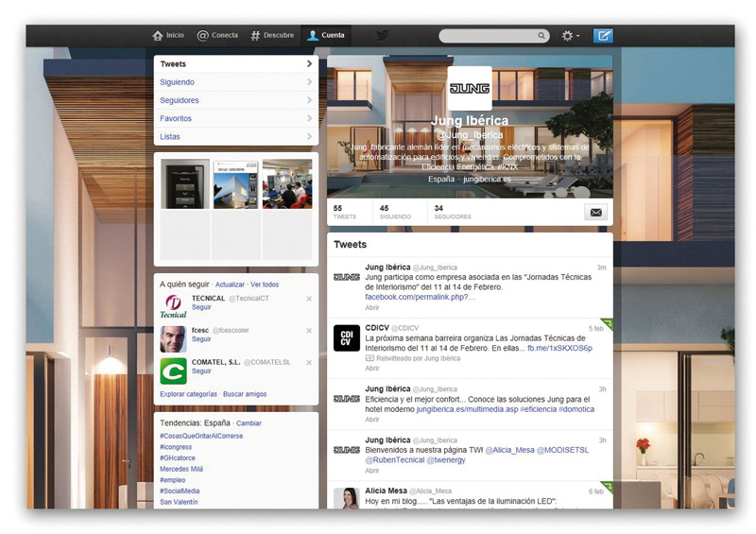
Task: Click Alicia Mesa profile photo
Action: point(347,498)
